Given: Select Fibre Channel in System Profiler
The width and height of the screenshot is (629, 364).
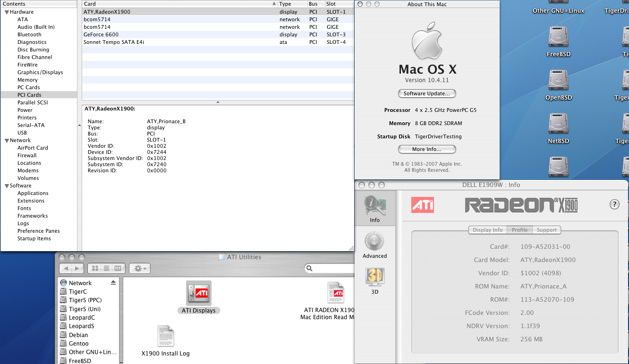Looking at the screenshot, I should click(34, 57).
